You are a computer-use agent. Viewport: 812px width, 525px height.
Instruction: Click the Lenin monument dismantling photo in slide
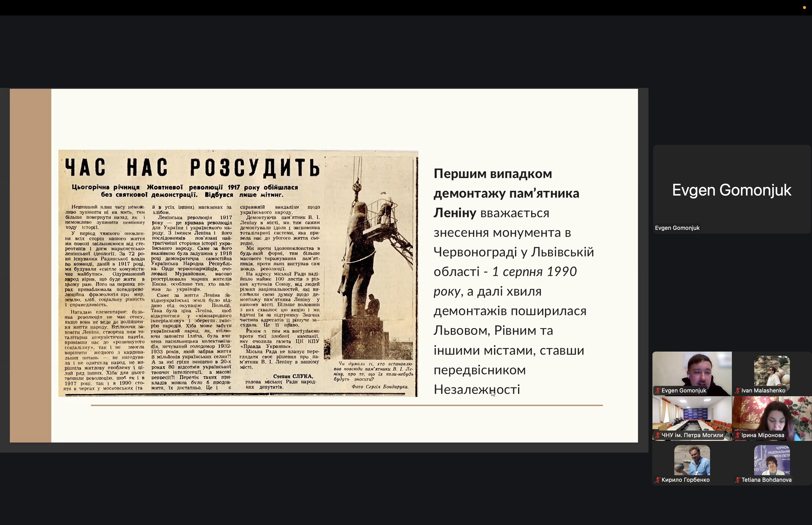coord(370,259)
